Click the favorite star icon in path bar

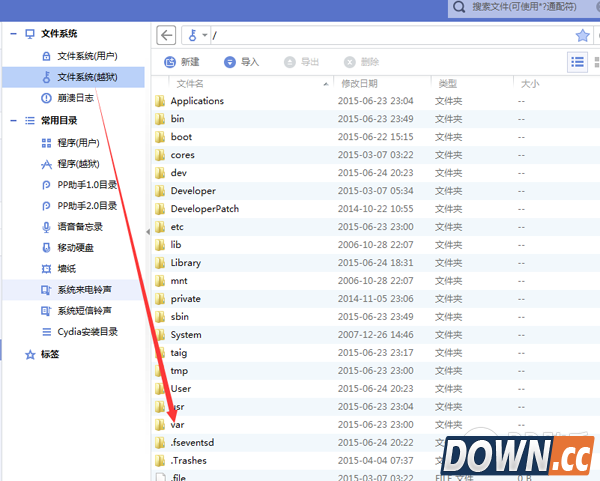[582, 36]
